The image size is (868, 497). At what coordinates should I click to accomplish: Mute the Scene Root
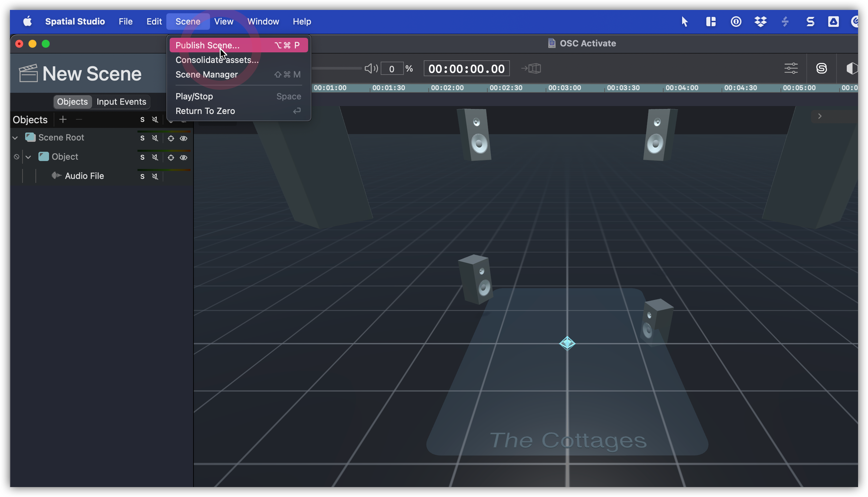[x=155, y=138]
